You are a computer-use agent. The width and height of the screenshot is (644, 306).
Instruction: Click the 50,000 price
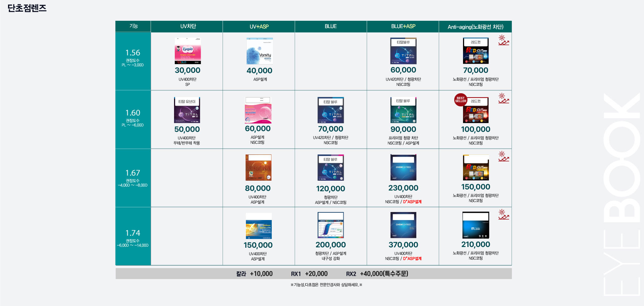click(x=187, y=129)
